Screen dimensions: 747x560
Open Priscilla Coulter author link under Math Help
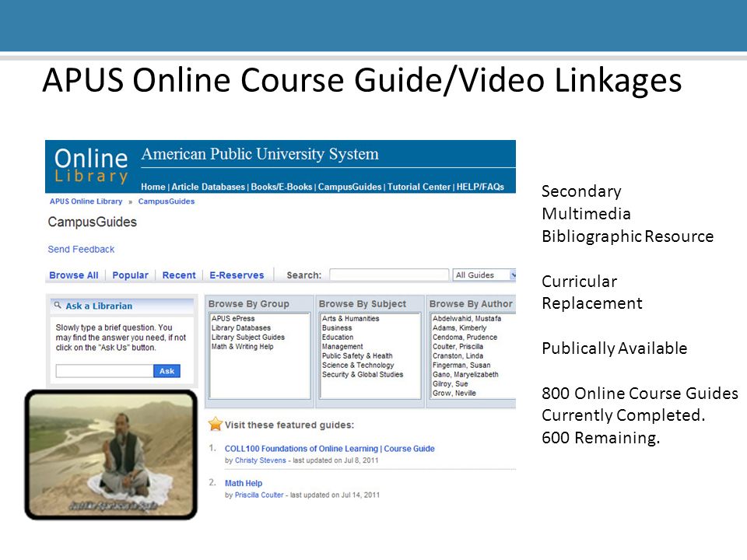click(x=258, y=495)
